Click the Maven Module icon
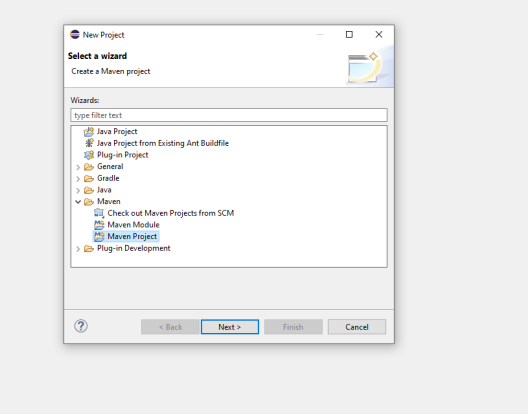The width and height of the screenshot is (529, 415). (x=99, y=225)
